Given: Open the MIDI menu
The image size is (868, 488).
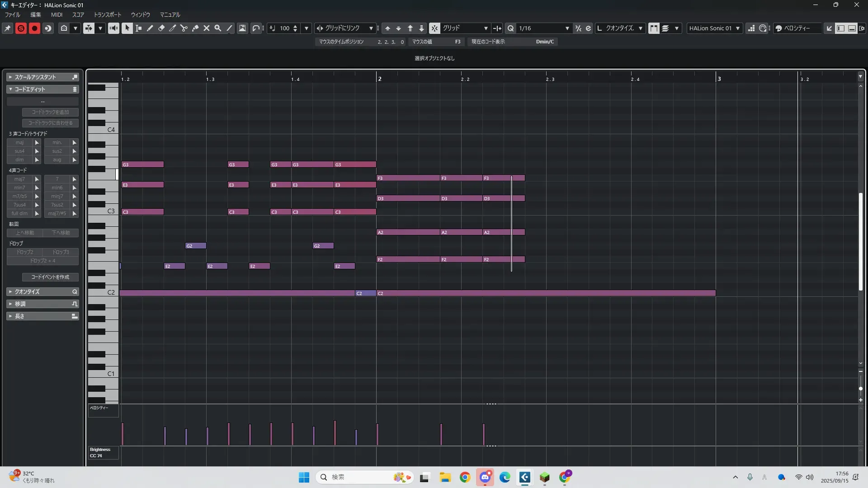Looking at the screenshot, I should click(57, 14).
